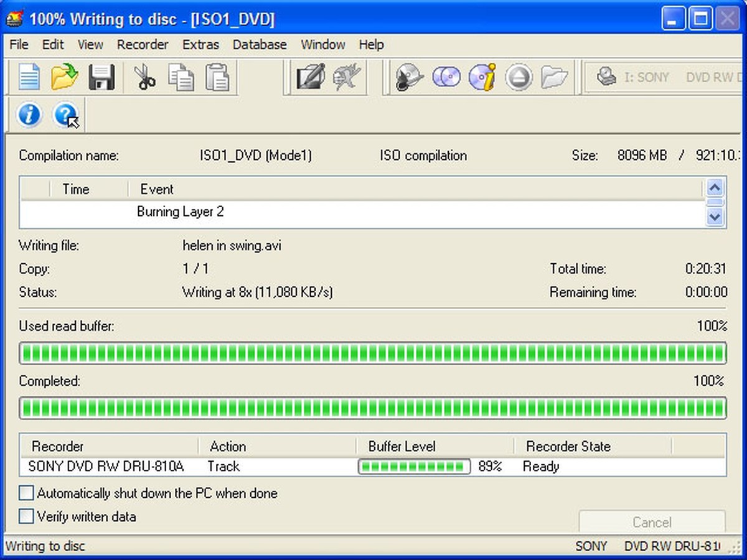Viewport: 747px width, 560px height.
Task: Click the scissors Cut icon
Action: 144,78
